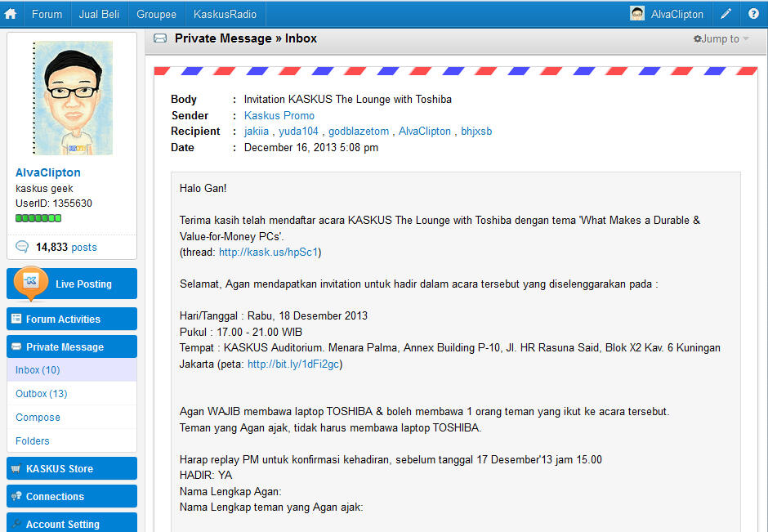Viewport: 768px width, 532px height.
Task: Open Folders in Private Message menu
Action: [x=72, y=440]
